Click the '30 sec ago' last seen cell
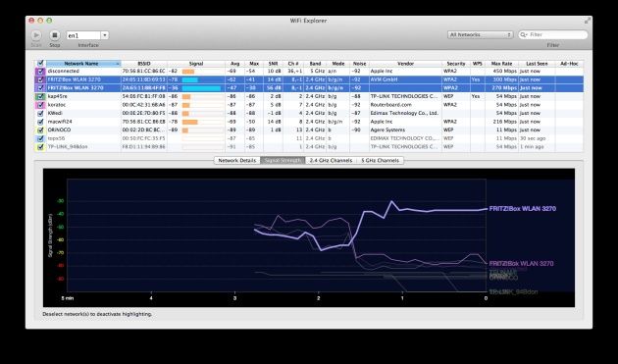618x364 pixels. [x=533, y=138]
